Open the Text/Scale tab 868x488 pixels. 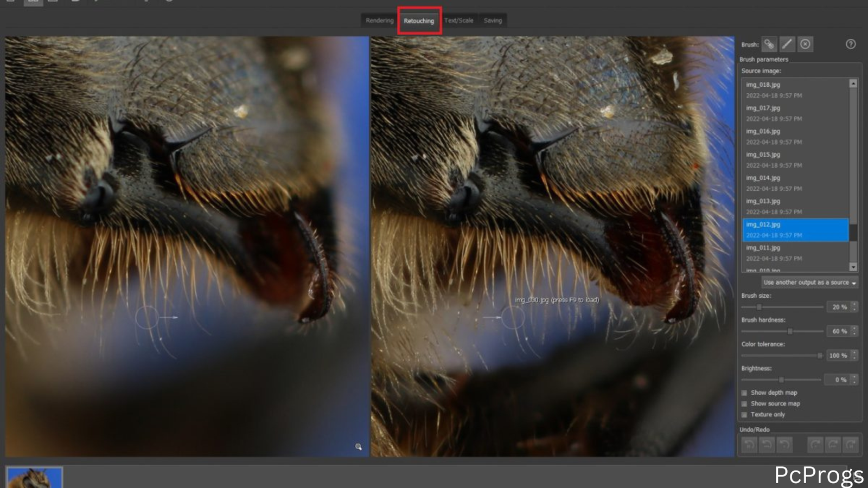click(458, 21)
